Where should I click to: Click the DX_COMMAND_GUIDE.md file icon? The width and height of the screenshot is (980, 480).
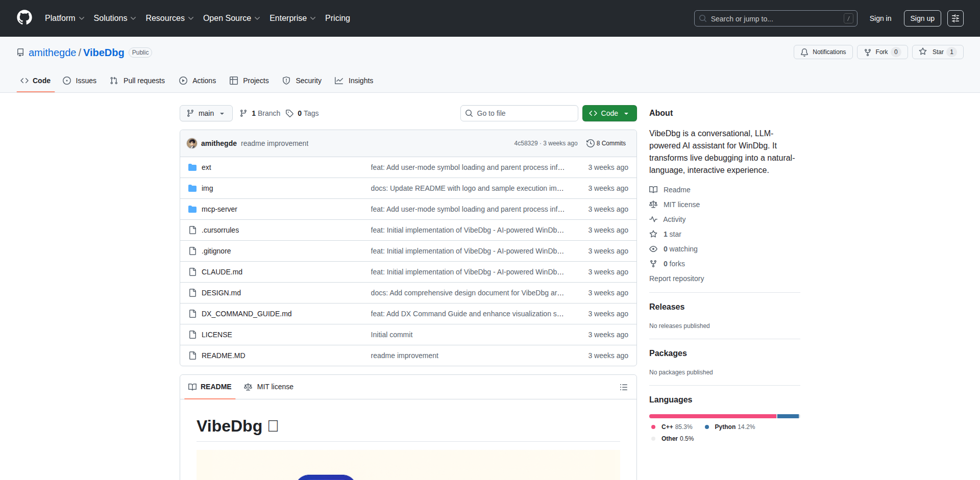tap(192, 314)
